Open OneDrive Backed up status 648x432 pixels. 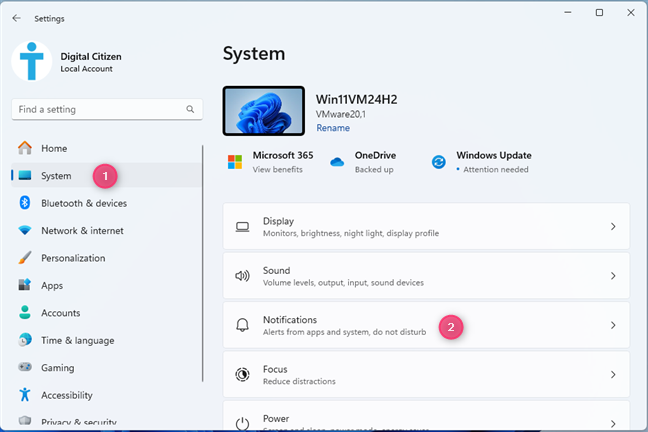(x=374, y=169)
